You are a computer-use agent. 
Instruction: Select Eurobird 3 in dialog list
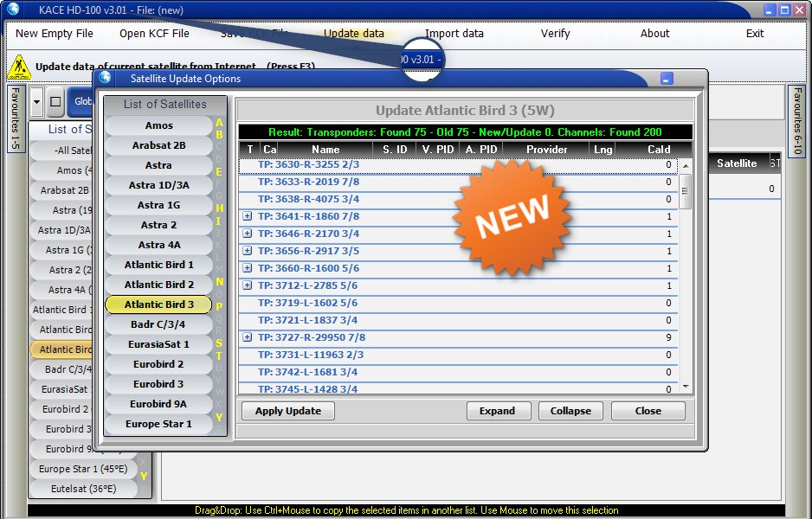pyautogui.click(x=159, y=384)
